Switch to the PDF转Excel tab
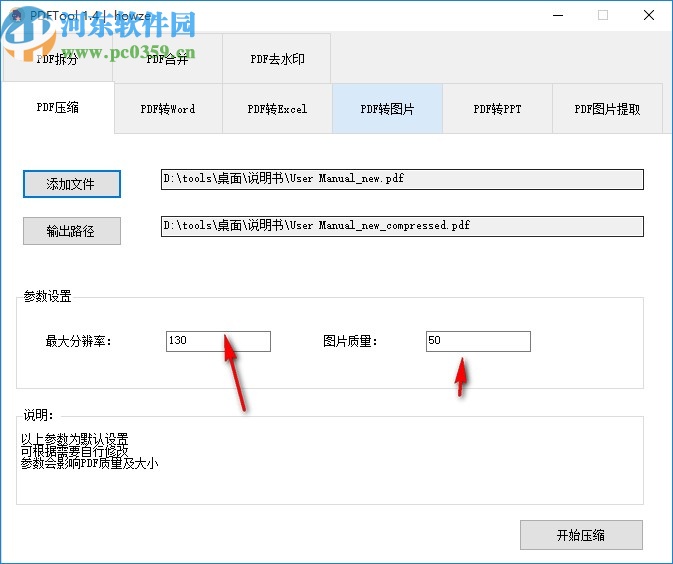Screen dimensions: 673x564 click(x=277, y=109)
